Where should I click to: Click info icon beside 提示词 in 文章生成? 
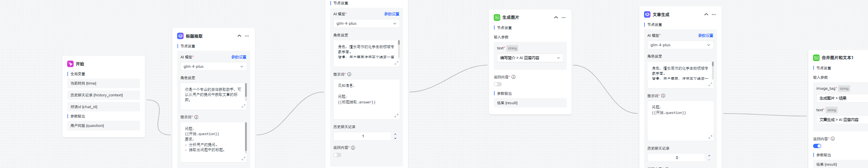(x=663, y=96)
